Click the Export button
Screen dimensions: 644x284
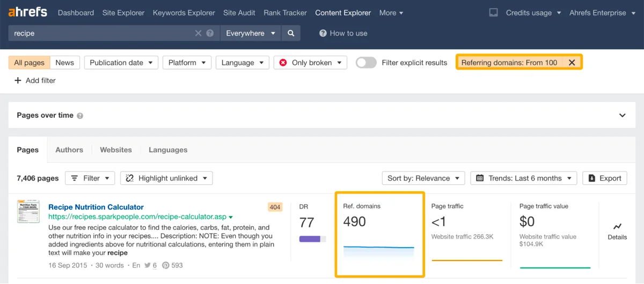coord(605,178)
